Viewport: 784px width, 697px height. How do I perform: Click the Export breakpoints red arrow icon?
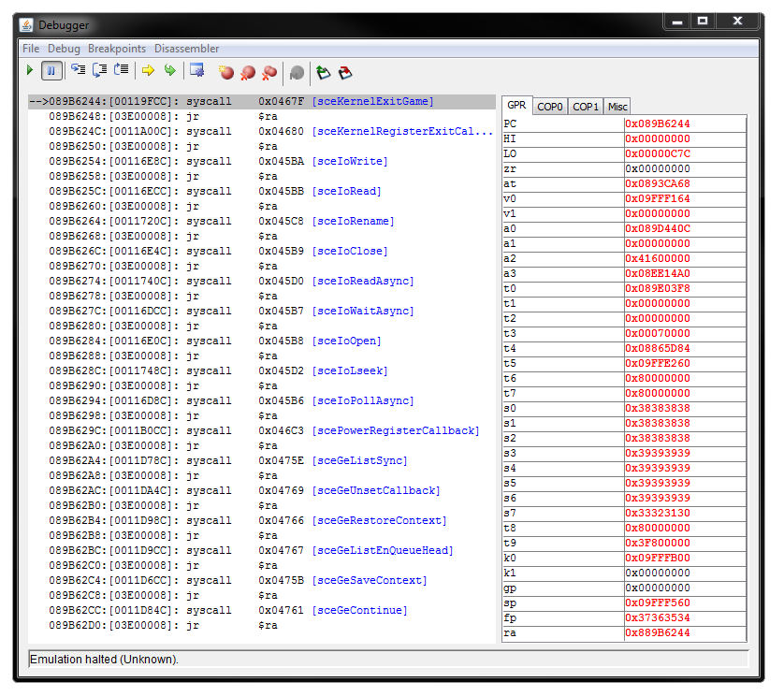click(345, 73)
